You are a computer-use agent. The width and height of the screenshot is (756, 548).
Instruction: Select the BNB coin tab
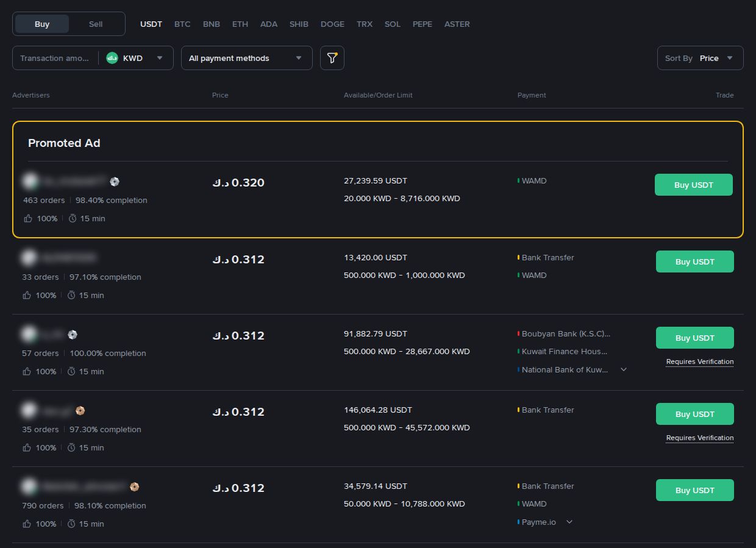click(x=212, y=24)
